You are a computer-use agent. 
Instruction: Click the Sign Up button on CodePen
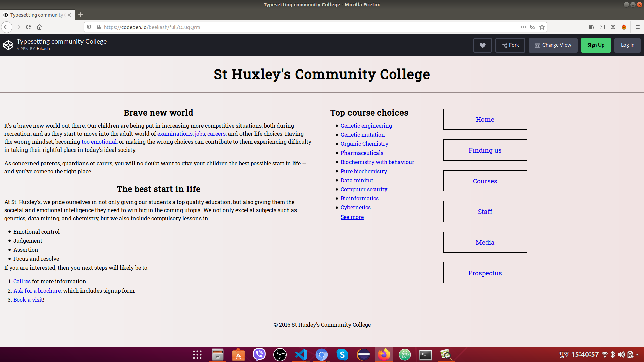596,45
